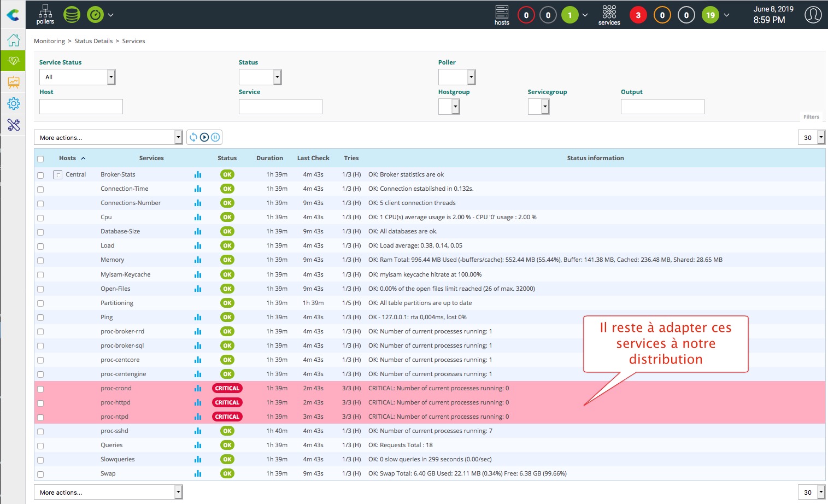Check the proc-crond service checkbox

40,389
